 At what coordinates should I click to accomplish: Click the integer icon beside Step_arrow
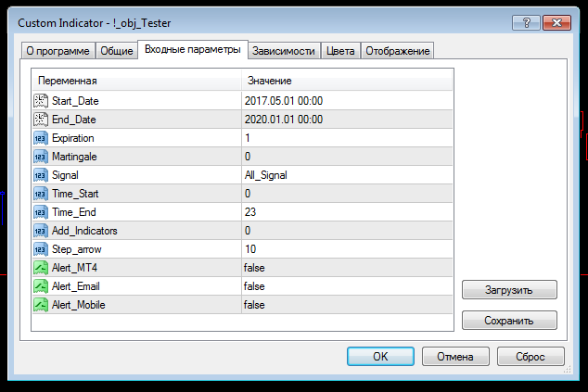coord(41,249)
